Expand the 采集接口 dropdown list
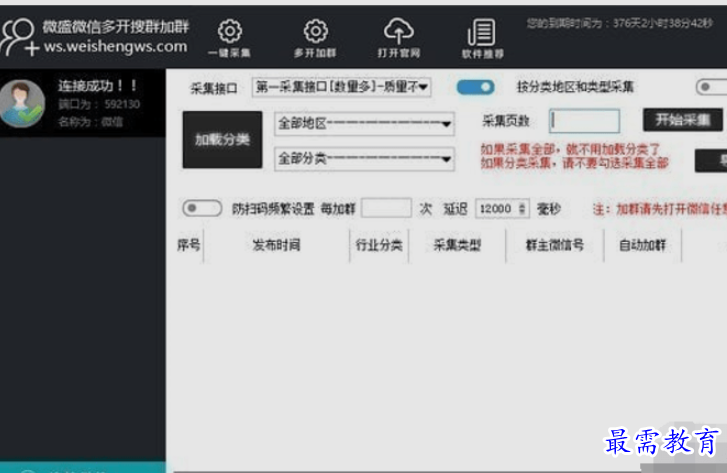This screenshot has width=727, height=473. pos(342,87)
